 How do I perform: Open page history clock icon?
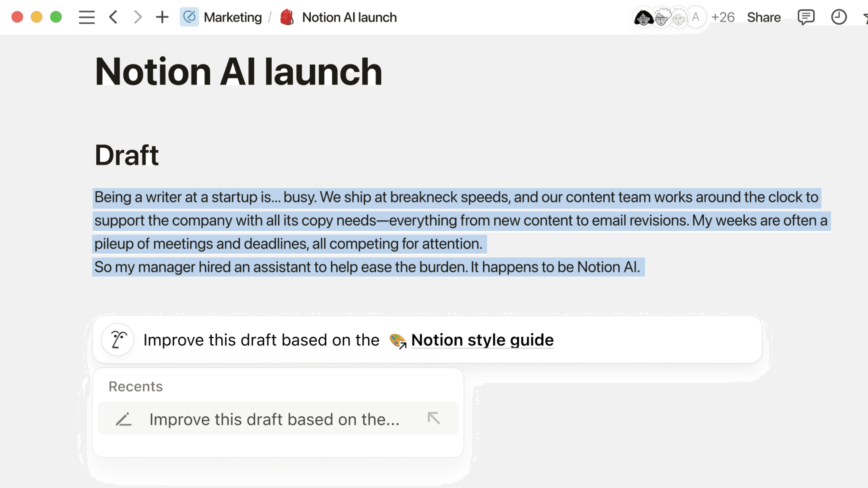point(838,17)
